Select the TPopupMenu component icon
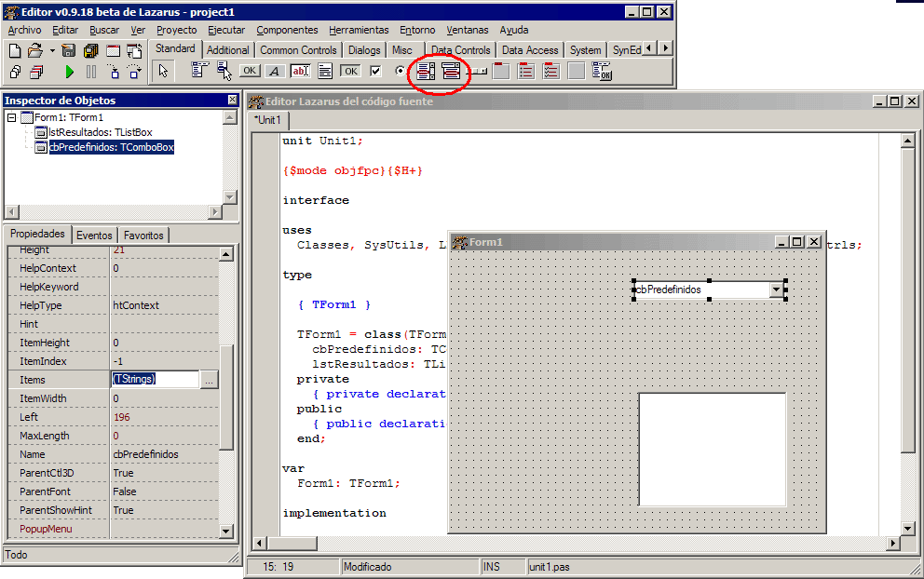 pyautogui.click(x=224, y=71)
